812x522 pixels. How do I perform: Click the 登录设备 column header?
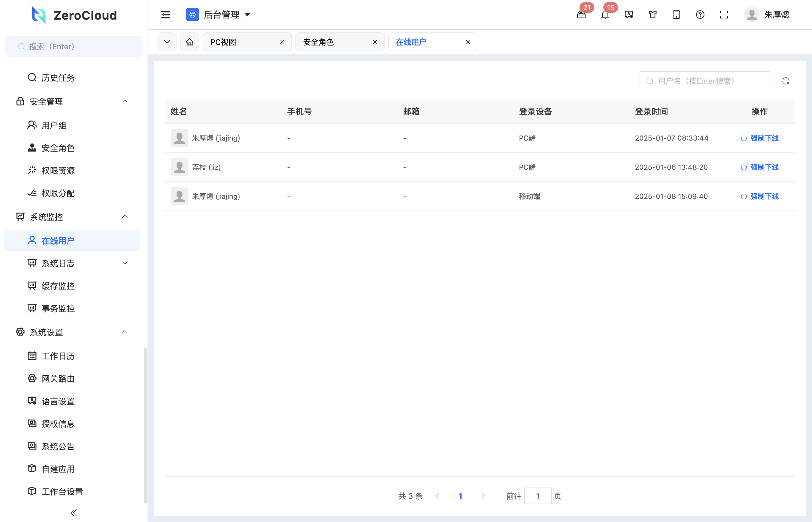pos(535,111)
